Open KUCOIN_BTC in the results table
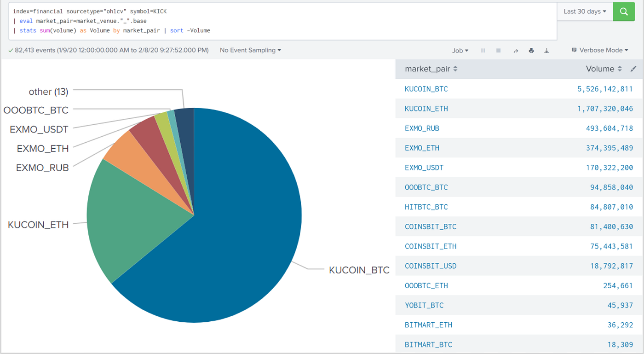Screen dimensions: 644x354 pyautogui.click(x=426, y=89)
